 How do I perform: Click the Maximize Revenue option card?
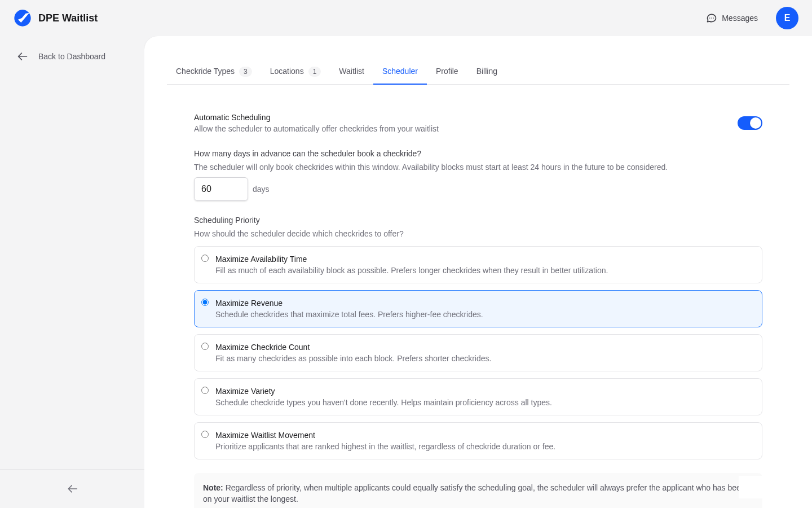click(x=478, y=309)
